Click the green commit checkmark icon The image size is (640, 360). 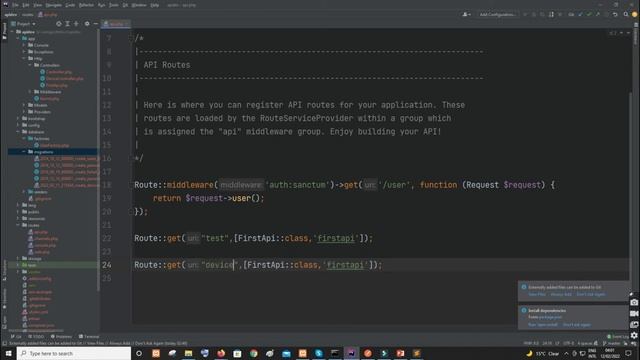[589, 15]
